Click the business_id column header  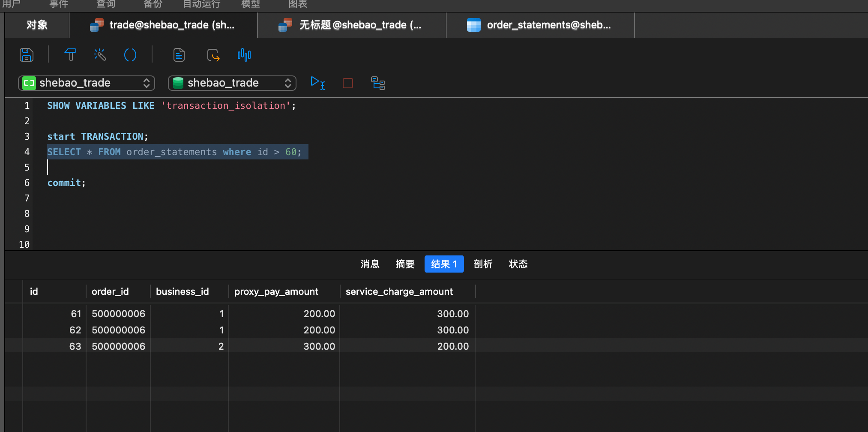coord(189,291)
